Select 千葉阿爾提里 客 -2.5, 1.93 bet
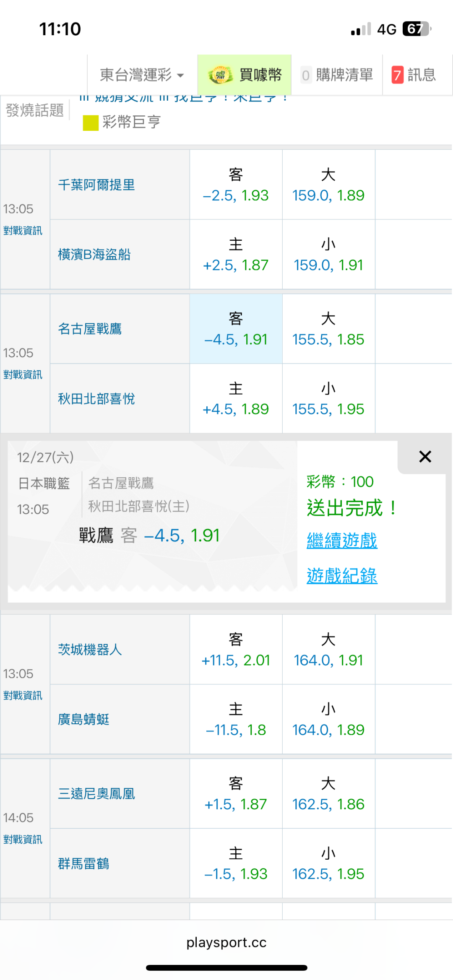Viewport: 453px width, 980px height. (236, 185)
